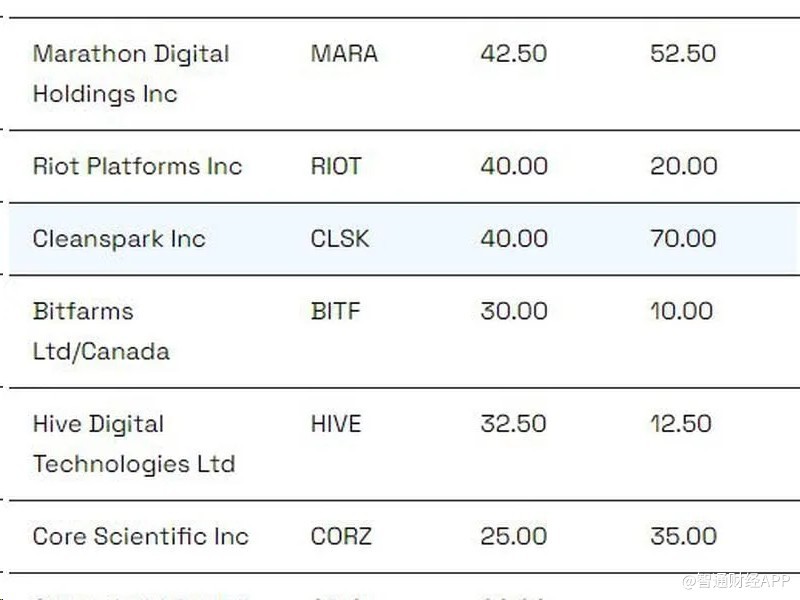Click the 52.50 value in Marathon row

tap(683, 54)
